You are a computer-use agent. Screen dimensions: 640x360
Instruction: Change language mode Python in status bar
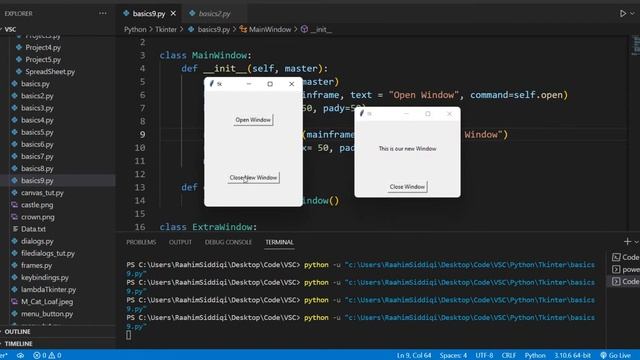point(535,356)
